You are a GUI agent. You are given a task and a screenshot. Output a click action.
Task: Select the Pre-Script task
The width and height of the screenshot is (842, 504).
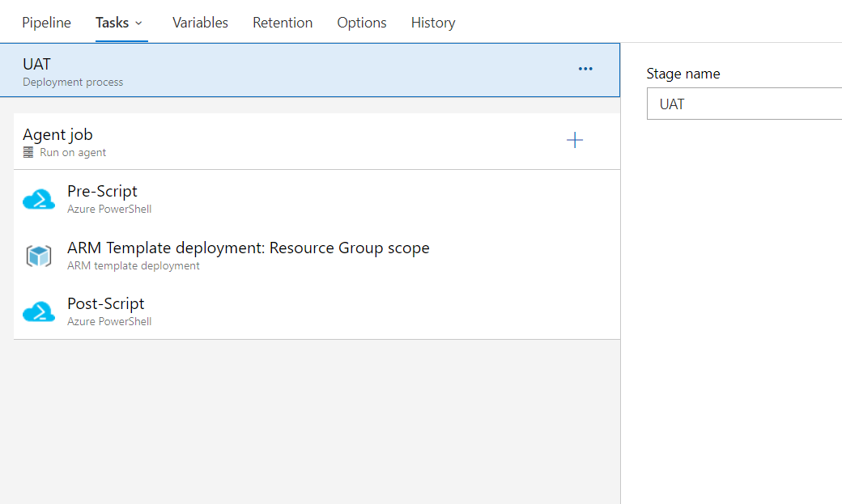(x=317, y=199)
